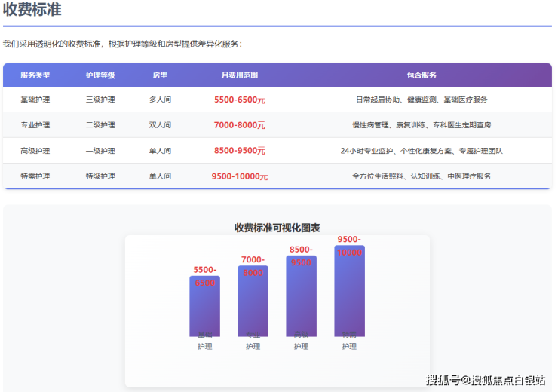
Task: Select the 服务类型 column header
Action: tap(35, 75)
